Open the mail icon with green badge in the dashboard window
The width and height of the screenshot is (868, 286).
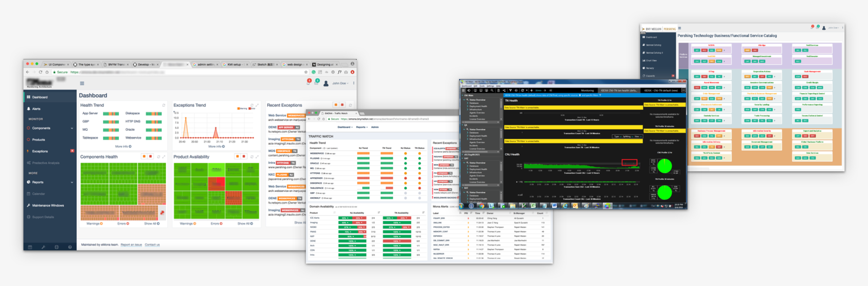[x=316, y=82]
